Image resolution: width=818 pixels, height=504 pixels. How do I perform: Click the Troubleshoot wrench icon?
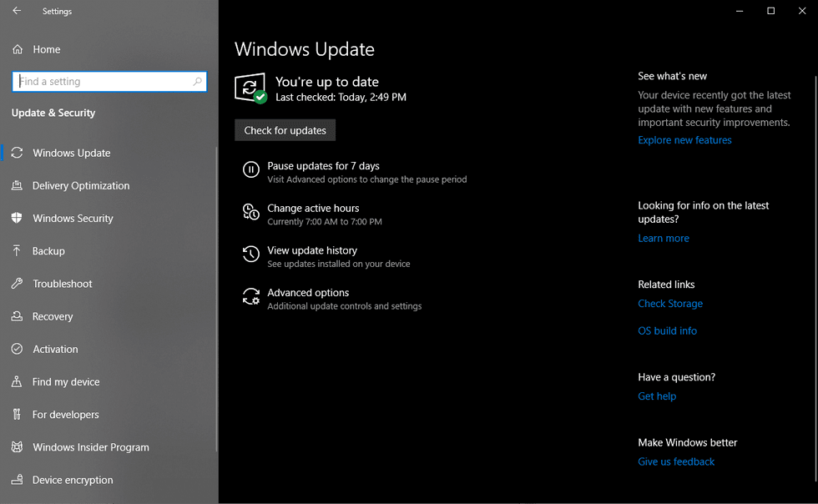click(x=17, y=284)
